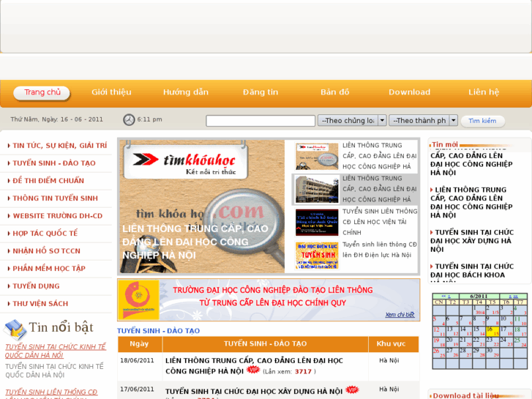The height and width of the screenshot is (399, 532).
Task: Open the Trang chủ menu item
Action: [42, 92]
